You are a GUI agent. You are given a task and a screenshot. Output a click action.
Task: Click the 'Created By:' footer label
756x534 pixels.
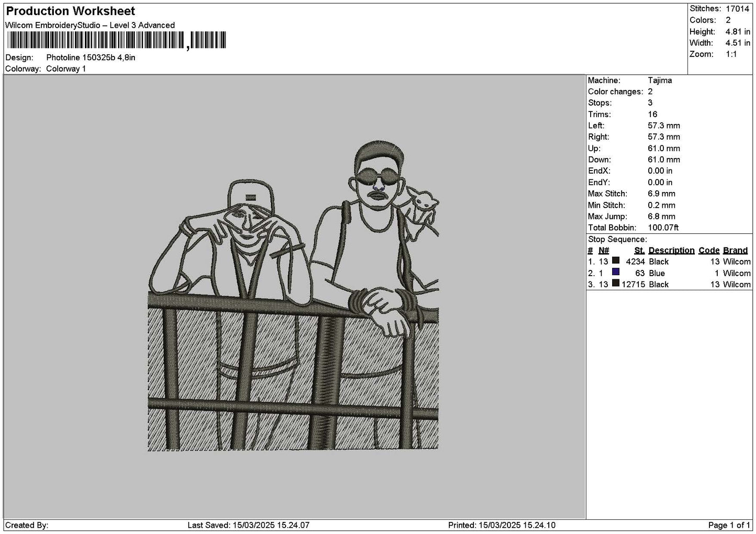[x=27, y=525]
